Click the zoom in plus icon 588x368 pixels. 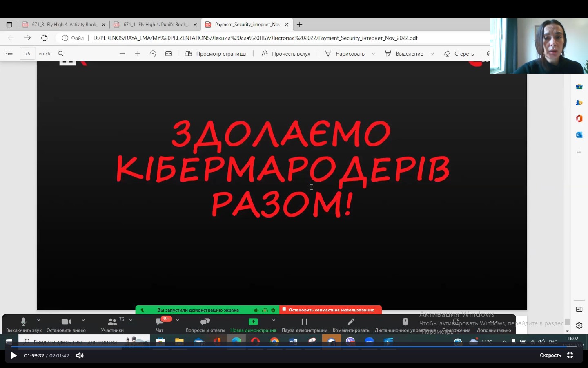point(138,54)
